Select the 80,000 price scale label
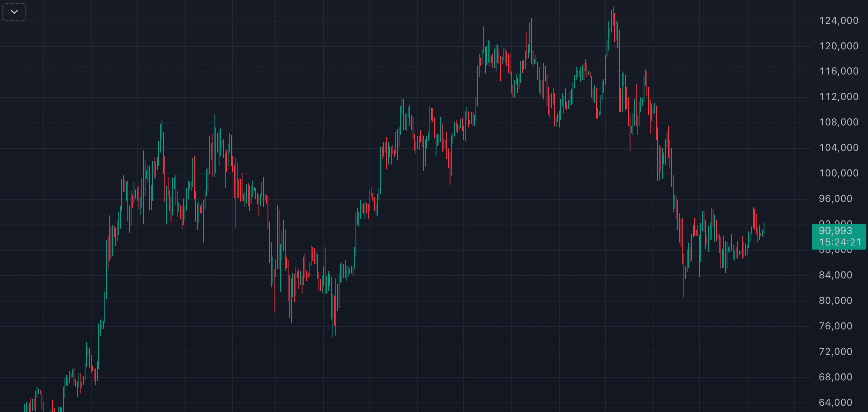The image size is (868, 412). tap(836, 301)
